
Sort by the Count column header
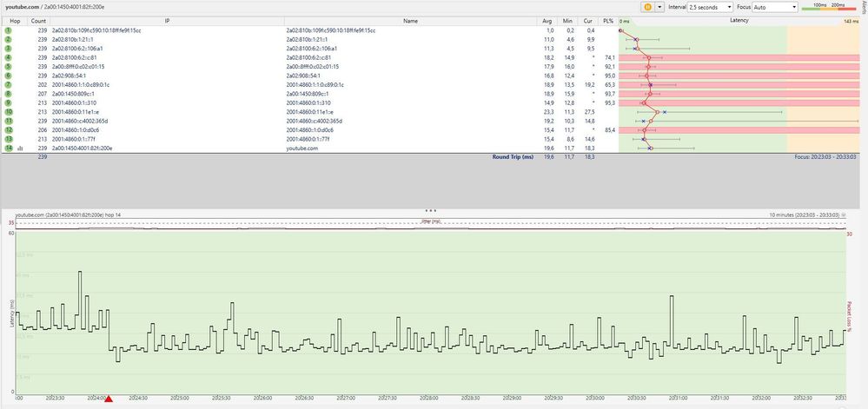39,21
